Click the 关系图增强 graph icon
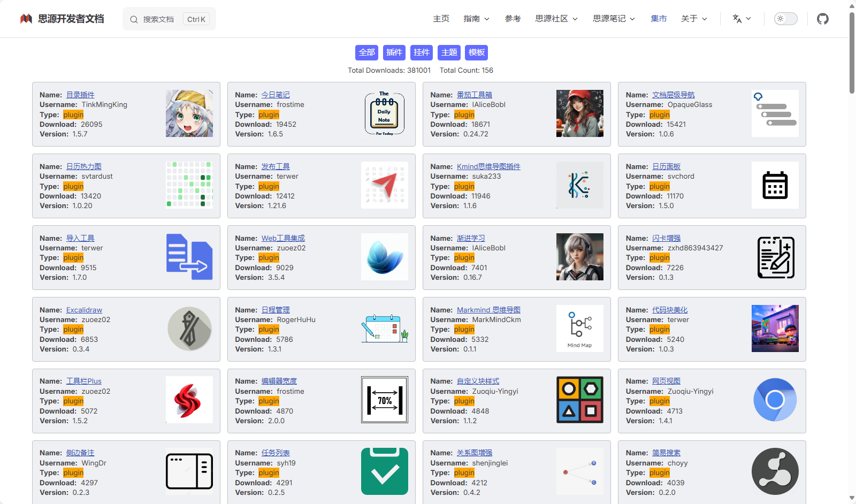 pos(580,471)
